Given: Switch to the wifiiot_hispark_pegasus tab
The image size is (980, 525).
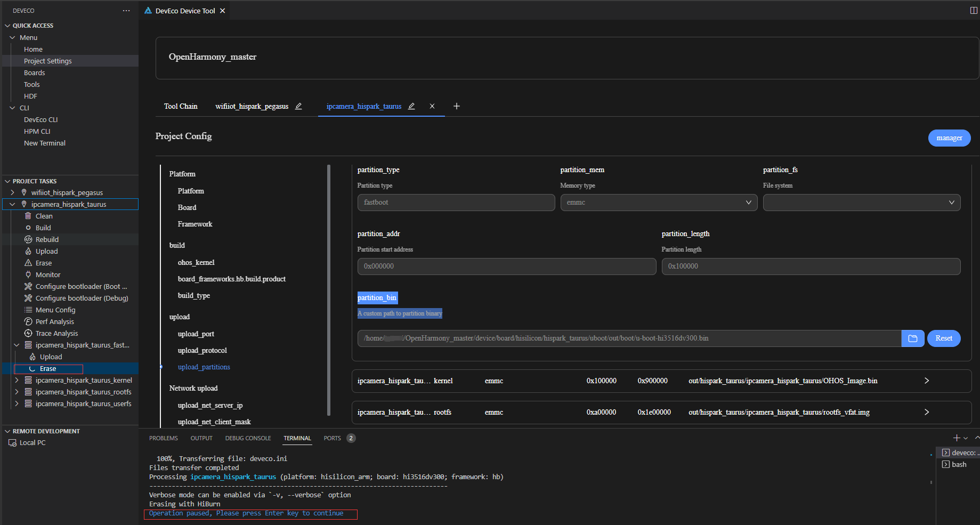Looking at the screenshot, I should (252, 106).
